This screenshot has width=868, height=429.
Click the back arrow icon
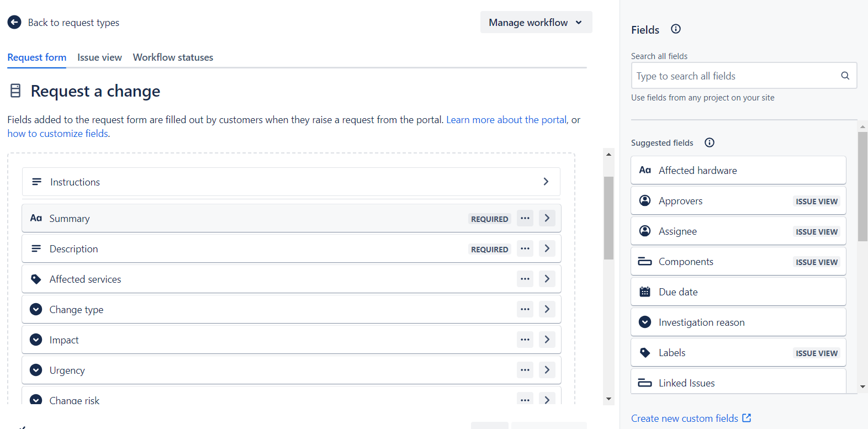14,22
